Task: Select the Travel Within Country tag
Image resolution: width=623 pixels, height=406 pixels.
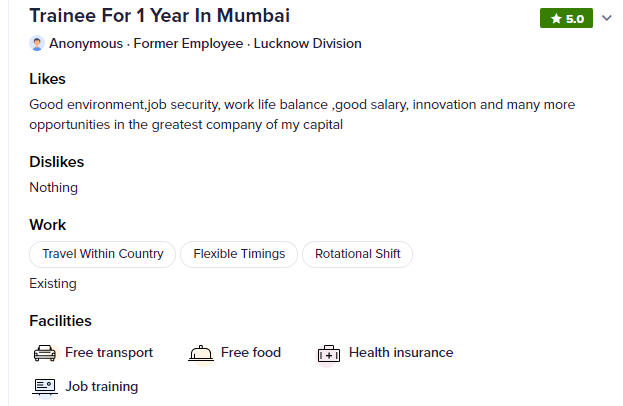Action: pyautogui.click(x=103, y=254)
